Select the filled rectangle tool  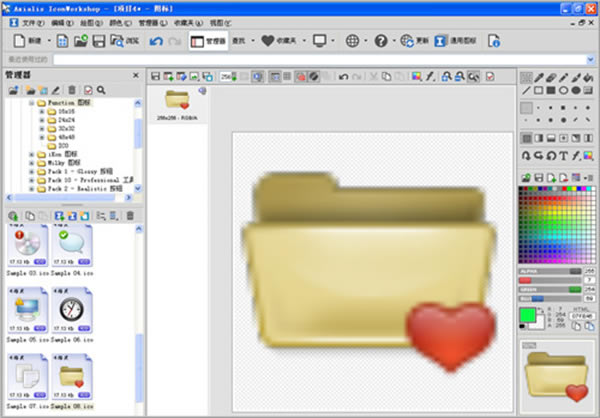point(551,90)
